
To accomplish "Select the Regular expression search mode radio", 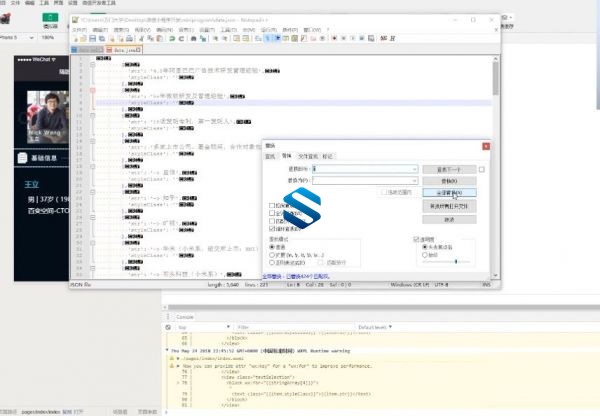I will pyautogui.click(x=272, y=263).
